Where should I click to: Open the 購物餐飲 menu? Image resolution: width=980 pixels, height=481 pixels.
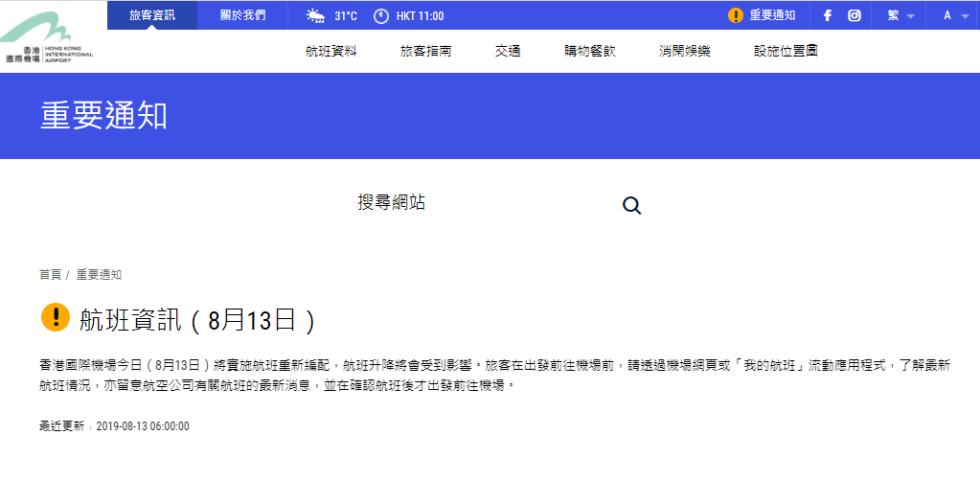(x=590, y=52)
